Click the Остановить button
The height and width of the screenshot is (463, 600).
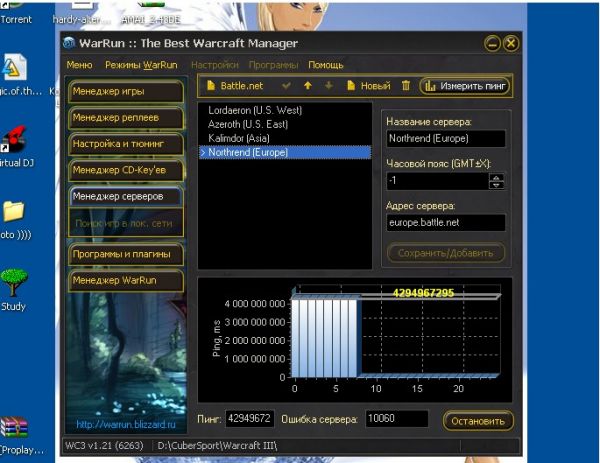(478, 421)
